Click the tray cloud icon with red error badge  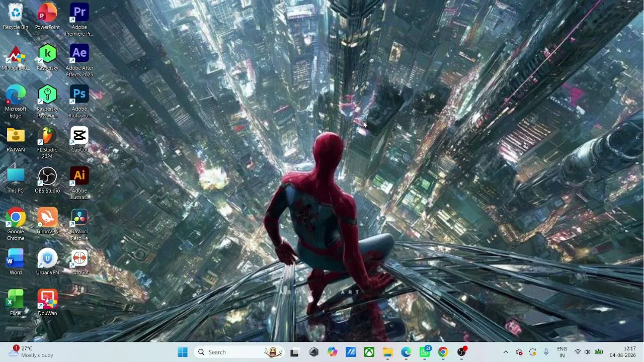[x=519, y=352]
